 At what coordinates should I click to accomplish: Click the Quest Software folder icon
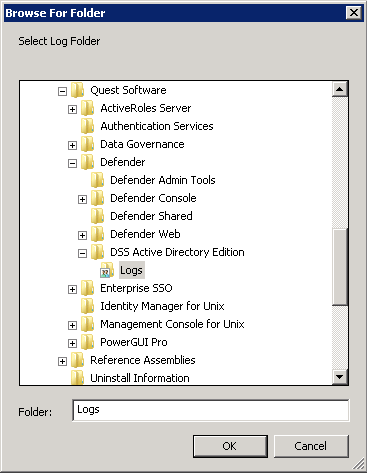pos(77,90)
